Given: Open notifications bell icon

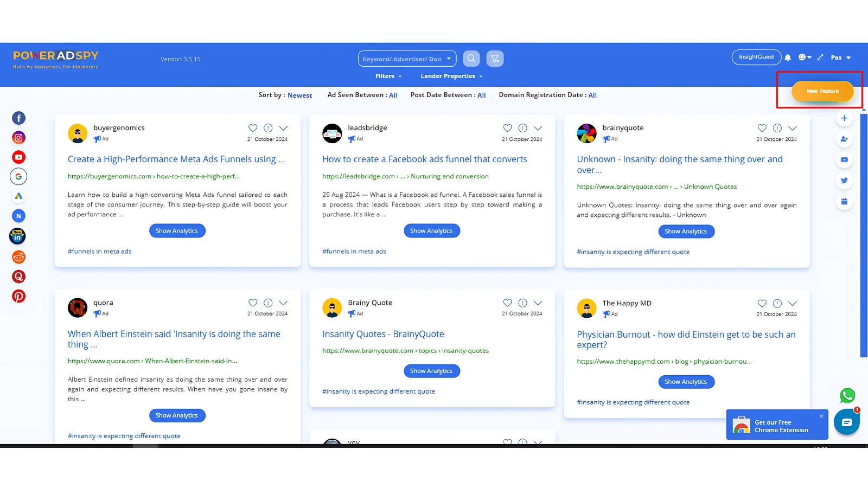Looking at the screenshot, I should click(788, 57).
